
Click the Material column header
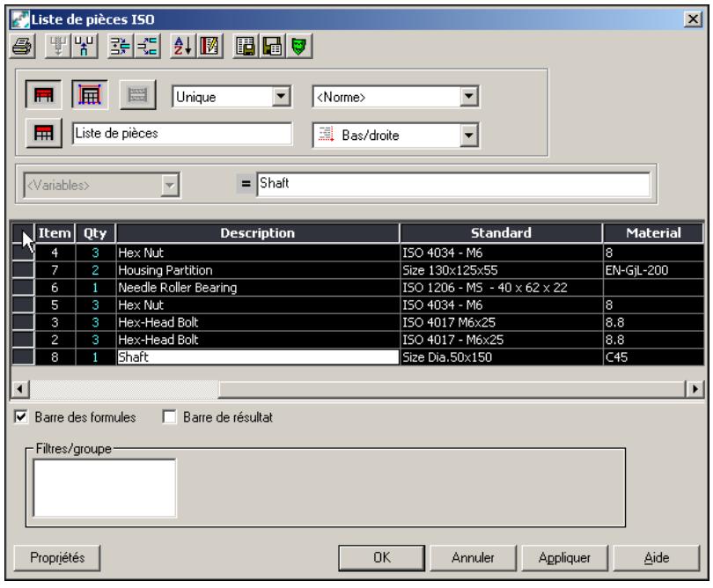(x=653, y=233)
